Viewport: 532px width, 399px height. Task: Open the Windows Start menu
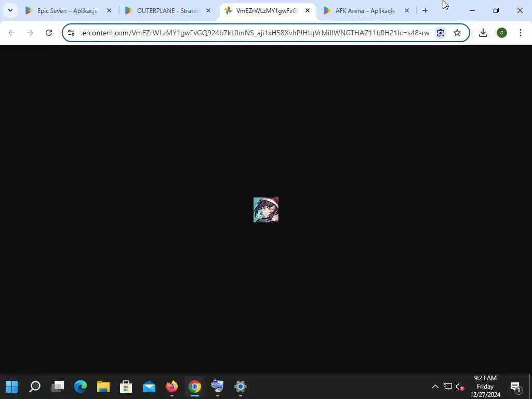12,387
